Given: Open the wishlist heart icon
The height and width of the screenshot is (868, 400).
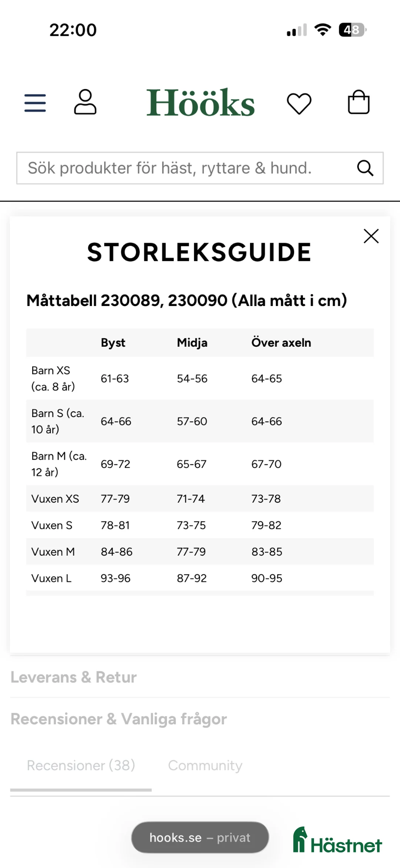Looking at the screenshot, I should (299, 103).
